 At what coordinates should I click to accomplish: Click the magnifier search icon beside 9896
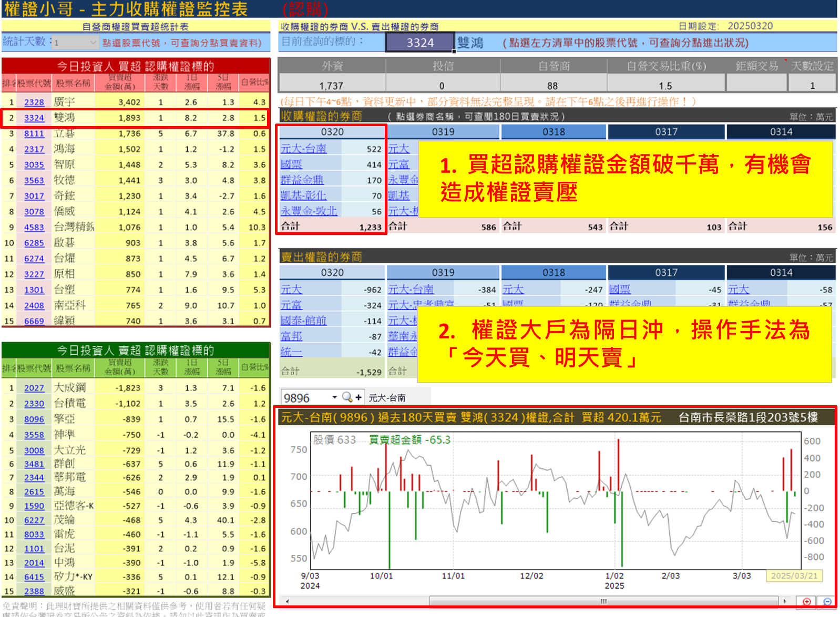pyautogui.click(x=347, y=397)
